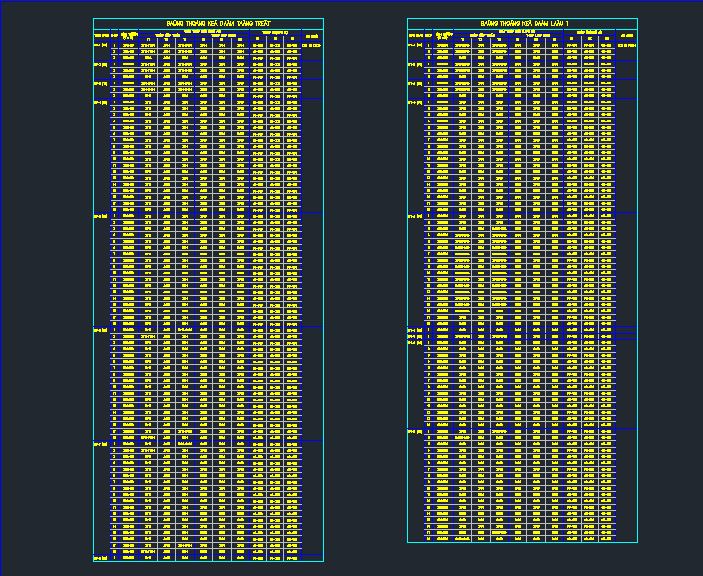The image size is (703, 576).
Task: Select the table title ending in "TẦNG TRỆT"
Action: (x=218, y=23)
